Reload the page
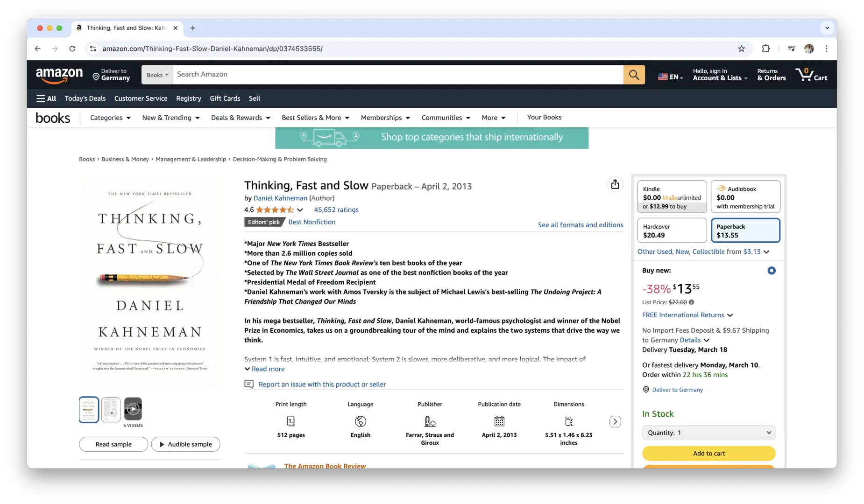The width and height of the screenshot is (864, 504). point(72,49)
